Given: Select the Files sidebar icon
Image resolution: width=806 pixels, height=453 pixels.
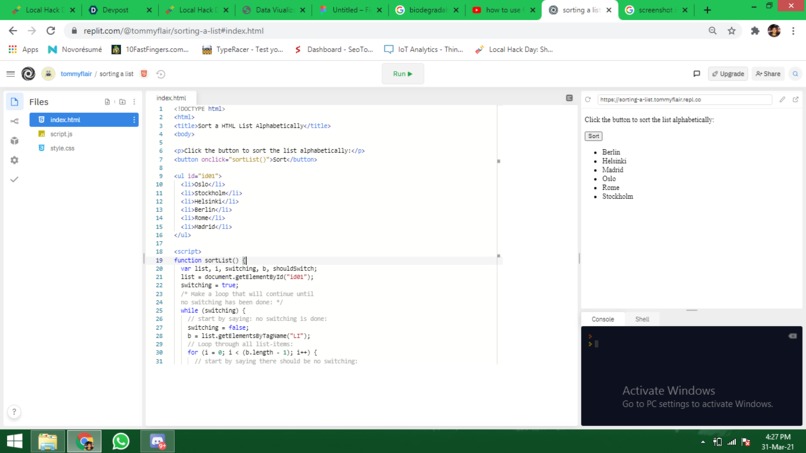Looking at the screenshot, I should click(14, 102).
